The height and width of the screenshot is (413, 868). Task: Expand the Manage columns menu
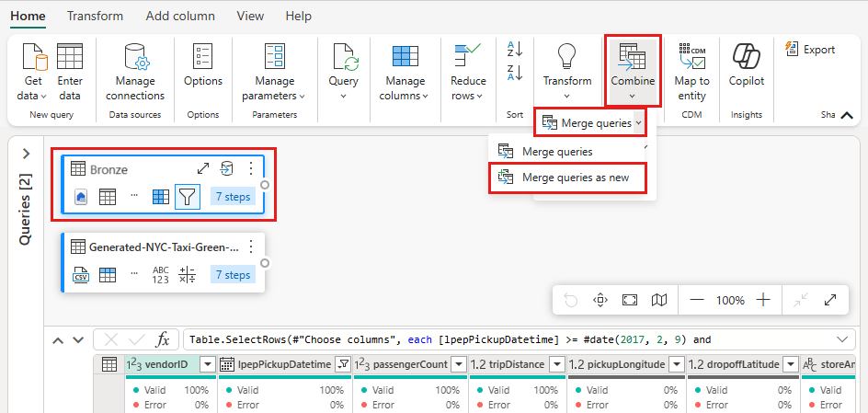pos(404,72)
